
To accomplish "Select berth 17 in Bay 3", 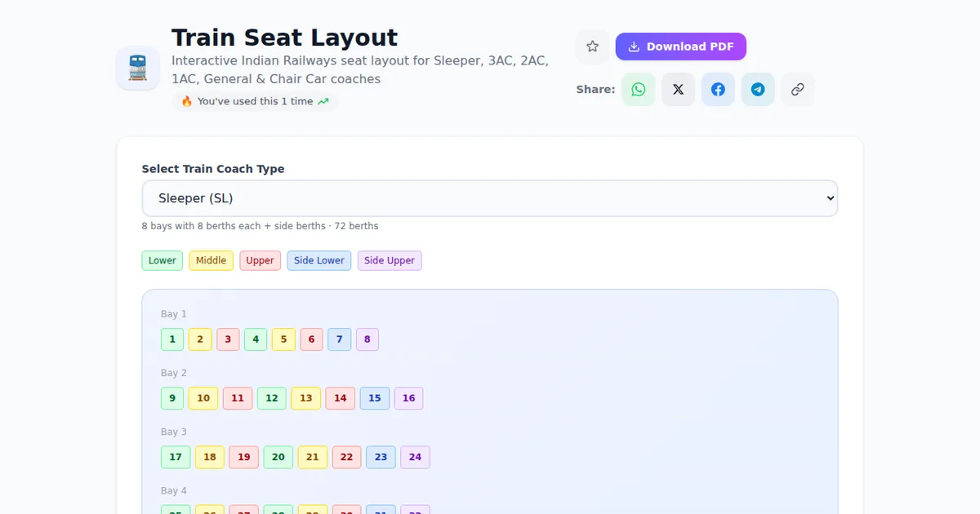I will click(176, 457).
